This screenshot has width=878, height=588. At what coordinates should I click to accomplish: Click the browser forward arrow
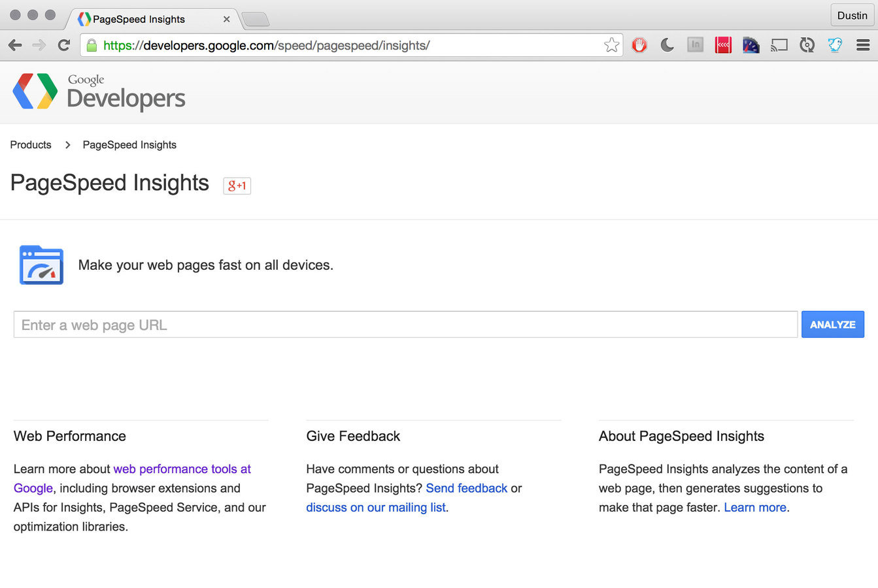coord(39,45)
